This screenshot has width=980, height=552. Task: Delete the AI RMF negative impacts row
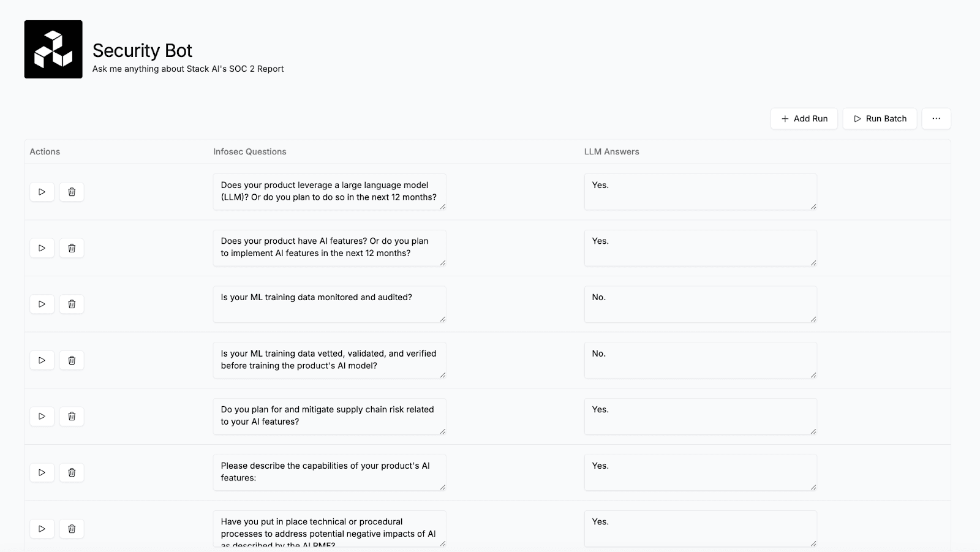click(72, 529)
